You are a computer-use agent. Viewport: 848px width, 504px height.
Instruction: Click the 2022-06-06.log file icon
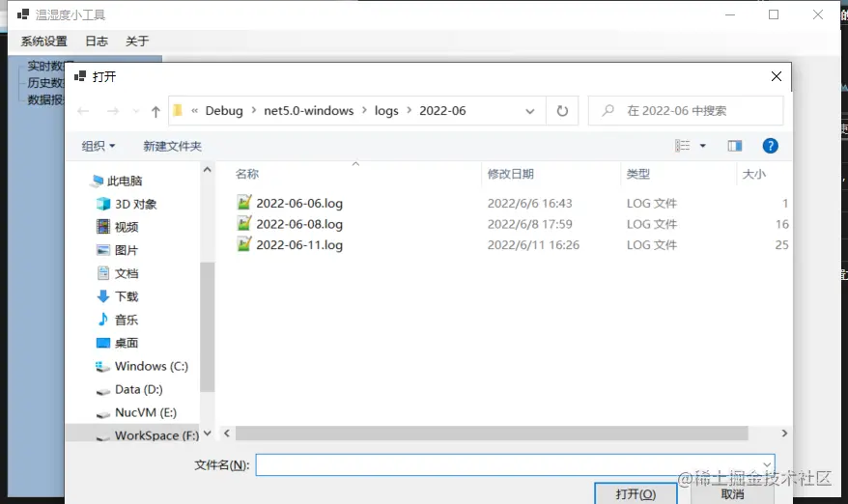pyautogui.click(x=244, y=202)
